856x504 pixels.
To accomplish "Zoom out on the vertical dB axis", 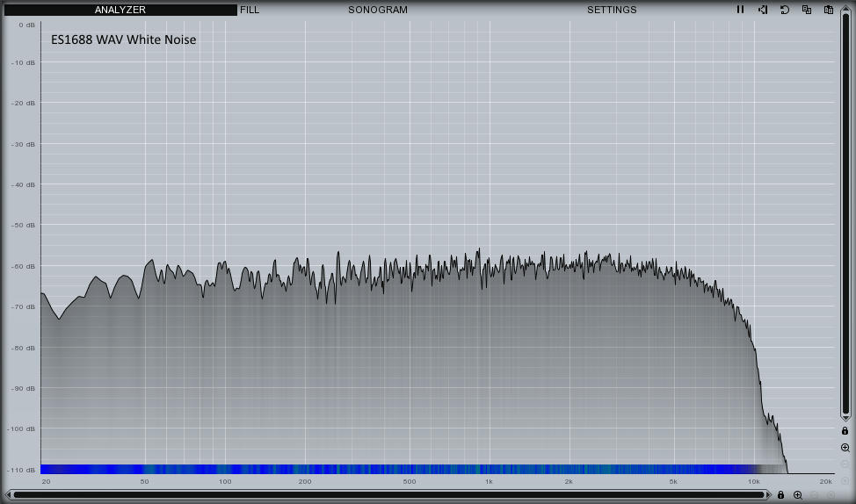I will [x=845, y=464].
